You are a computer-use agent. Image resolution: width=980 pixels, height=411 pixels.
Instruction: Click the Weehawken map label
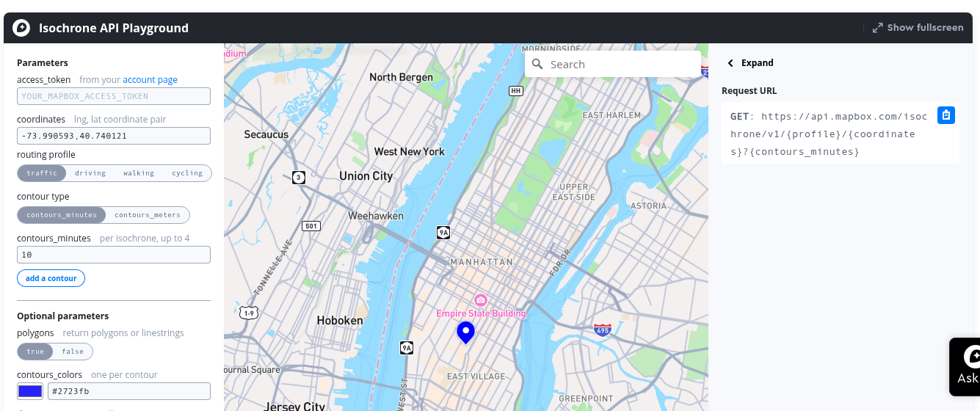[x=376, y=216]
